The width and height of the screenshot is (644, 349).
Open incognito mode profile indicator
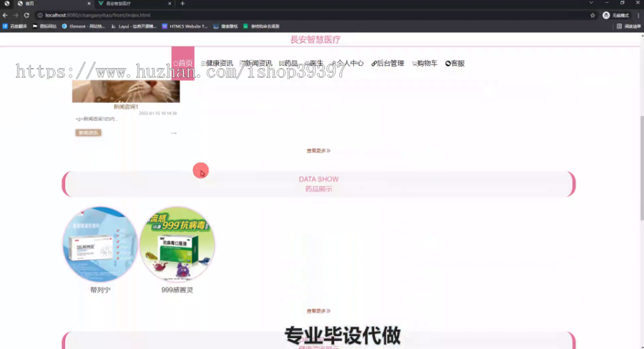tap(615, 15)
